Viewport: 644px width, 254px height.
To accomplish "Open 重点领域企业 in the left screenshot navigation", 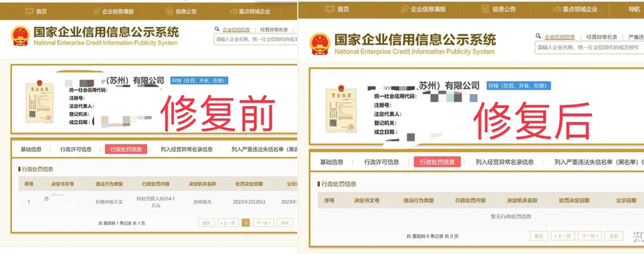I will [x=254, y=11].
